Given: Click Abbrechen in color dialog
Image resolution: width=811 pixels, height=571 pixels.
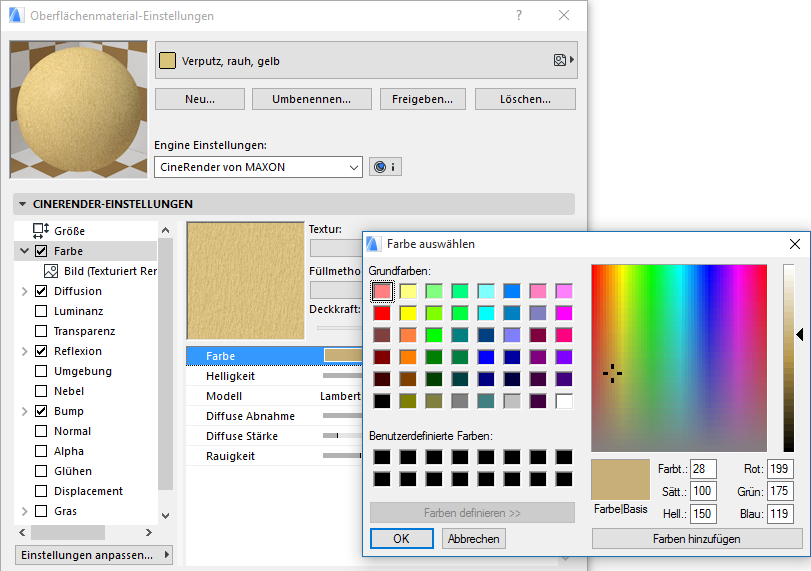Looking at the screenshot, I should (474, 538).
